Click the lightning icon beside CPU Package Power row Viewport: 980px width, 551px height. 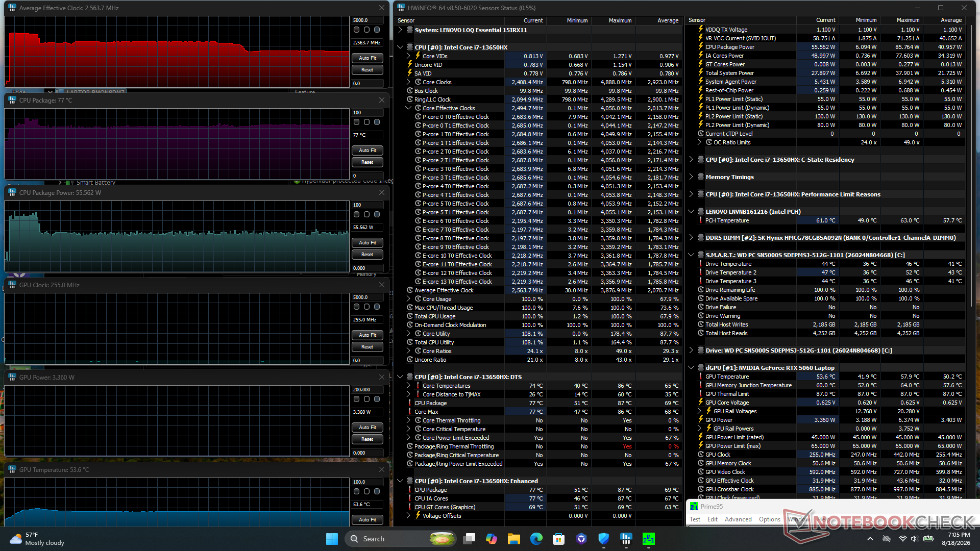pos(700,47)
